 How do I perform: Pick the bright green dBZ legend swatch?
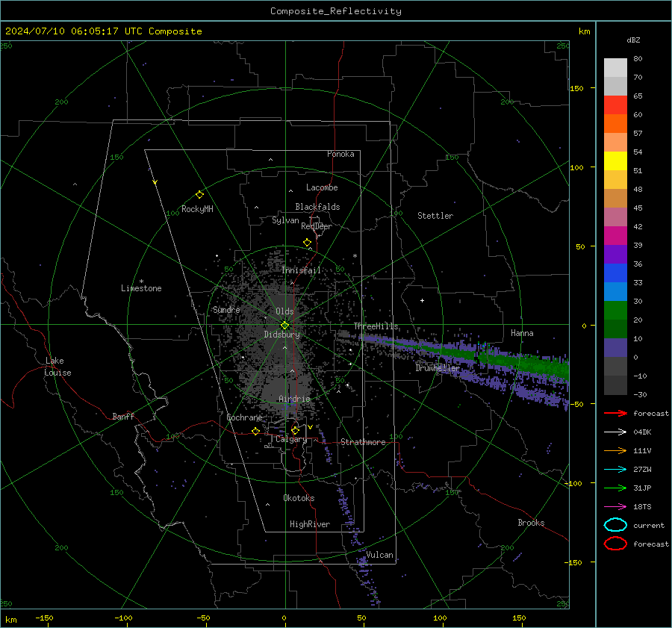pyautogui.click(x=615, y=311)
